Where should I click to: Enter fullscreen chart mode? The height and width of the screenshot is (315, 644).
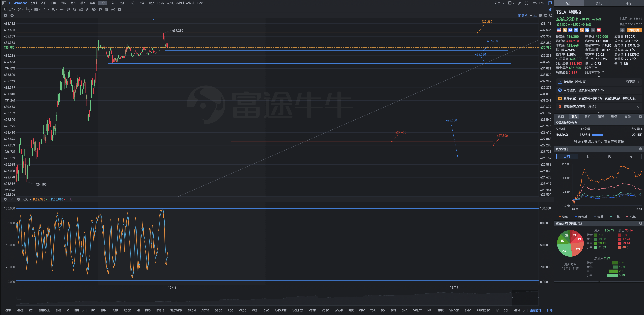(526, 3)
